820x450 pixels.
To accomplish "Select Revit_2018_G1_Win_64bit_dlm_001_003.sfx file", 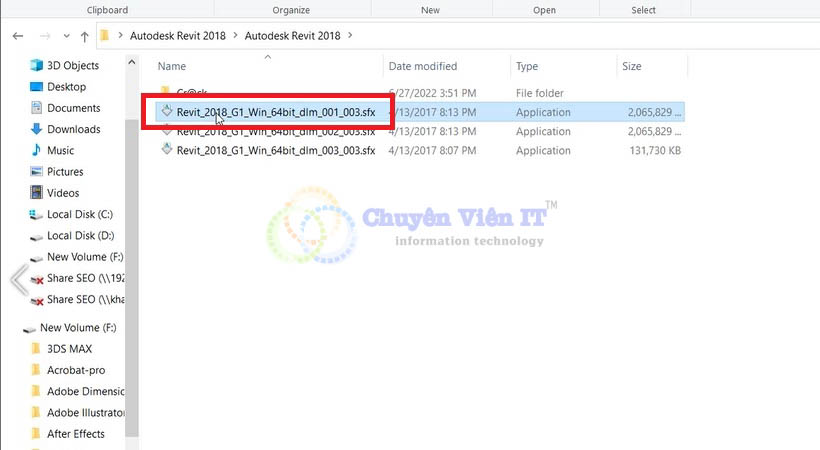I will click(276, 112).
